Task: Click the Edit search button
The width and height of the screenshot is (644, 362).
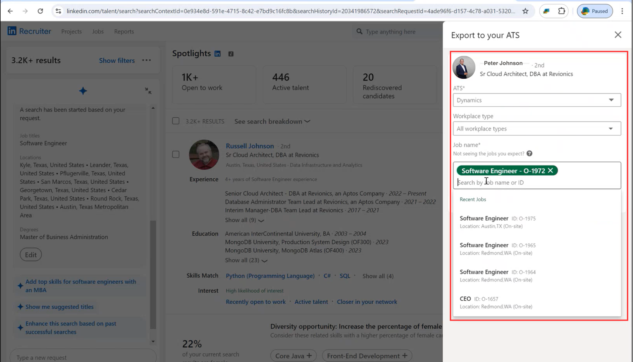Action: (31, 255)
